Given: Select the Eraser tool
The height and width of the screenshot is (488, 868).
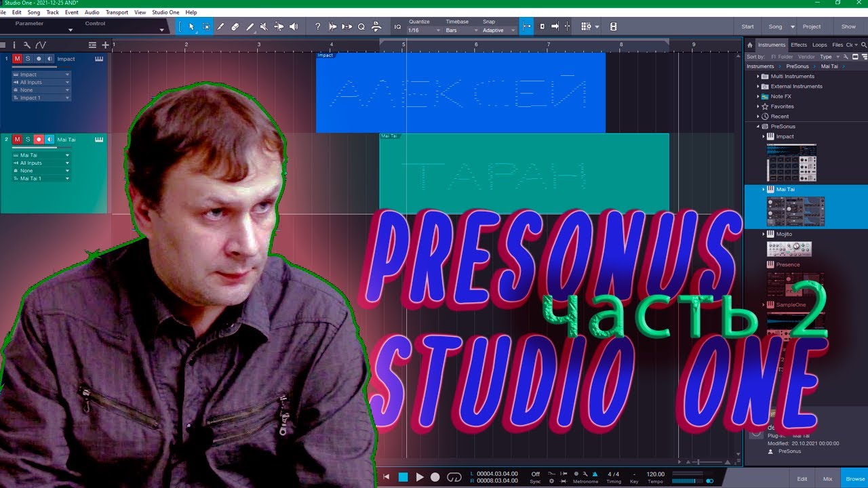Looking at the screenshot, I should tap(235, 26).
